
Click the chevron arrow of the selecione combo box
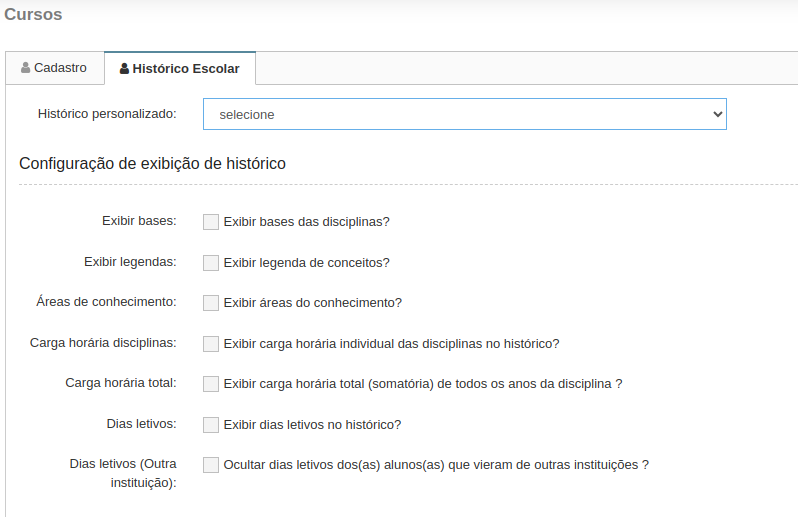click(718, 114)
